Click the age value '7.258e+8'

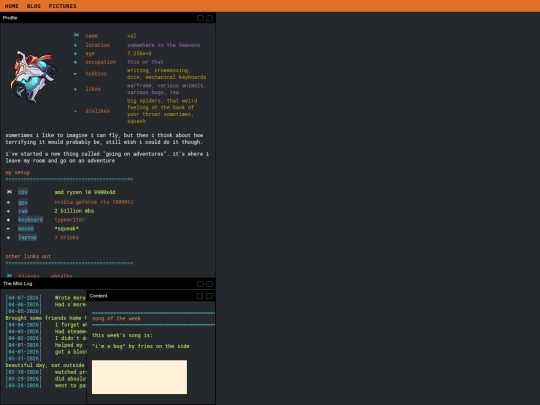coord(139,54)
